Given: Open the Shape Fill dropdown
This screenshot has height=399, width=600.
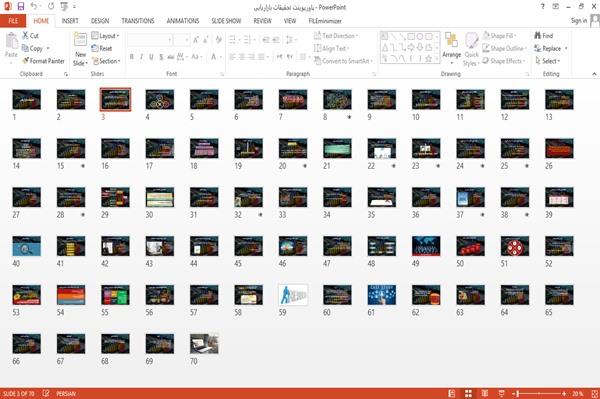Looking at the screenshot, I should [x=499, y=36].
